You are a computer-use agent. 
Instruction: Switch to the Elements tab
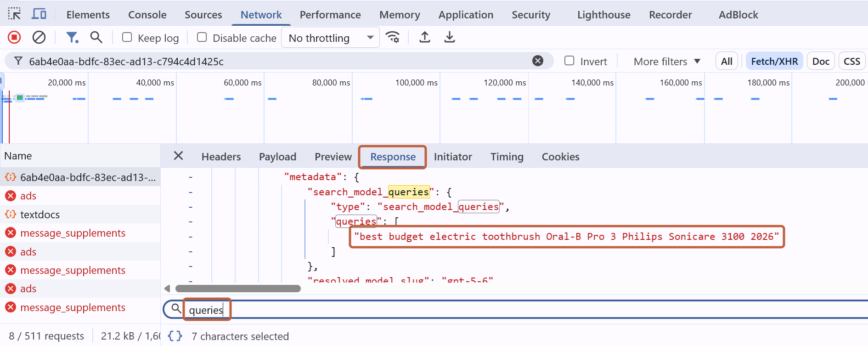(88, 15)
